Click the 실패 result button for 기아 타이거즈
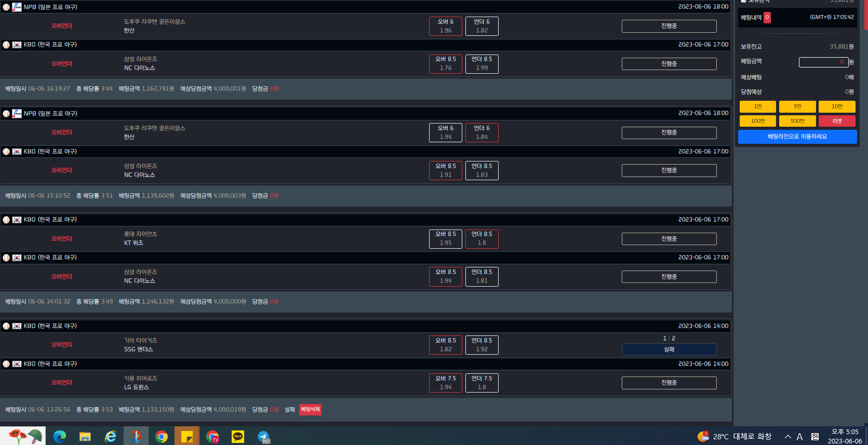The height and width of the screenshot is (445, 868). point(669,349)
